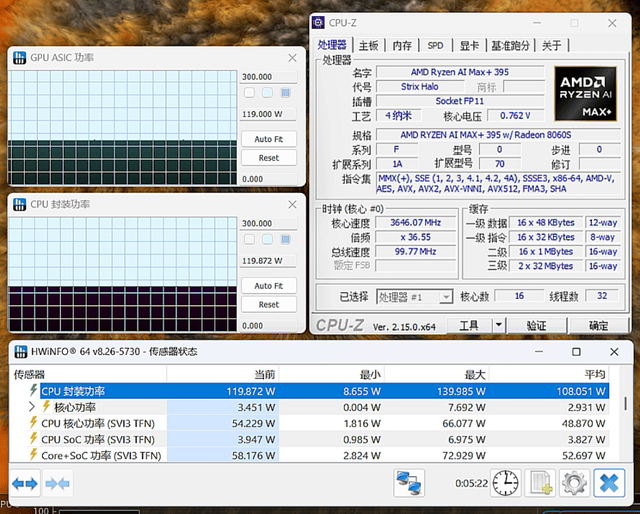Click the HWiNFO network/remote computers icon
This screenshot has width=640, height=514.
point(409,483)
